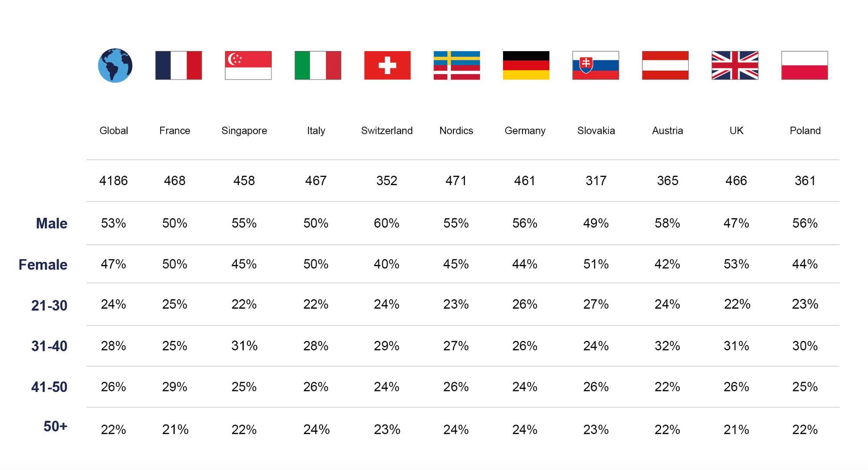Click the Global globe icon
The image size is (868, 470).
point(115,65)
